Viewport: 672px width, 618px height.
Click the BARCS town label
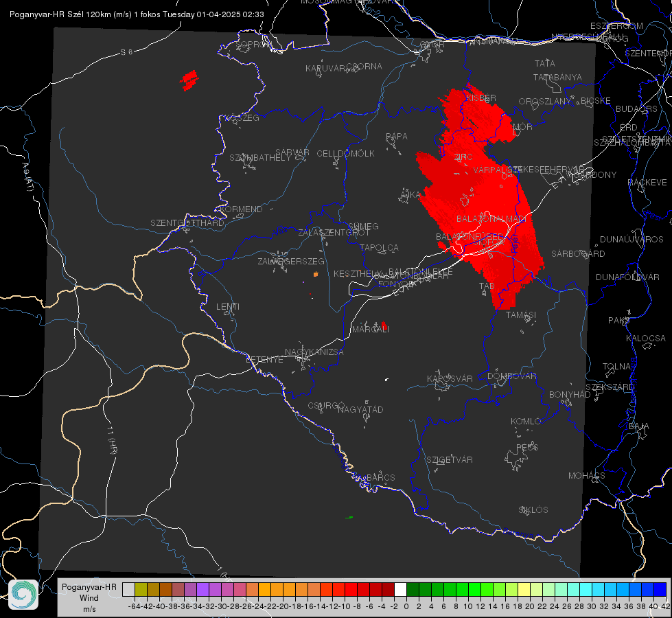[381, 477]
